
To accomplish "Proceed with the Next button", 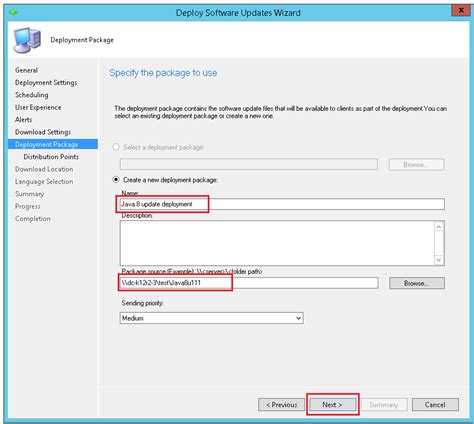I will click(332, 405).
